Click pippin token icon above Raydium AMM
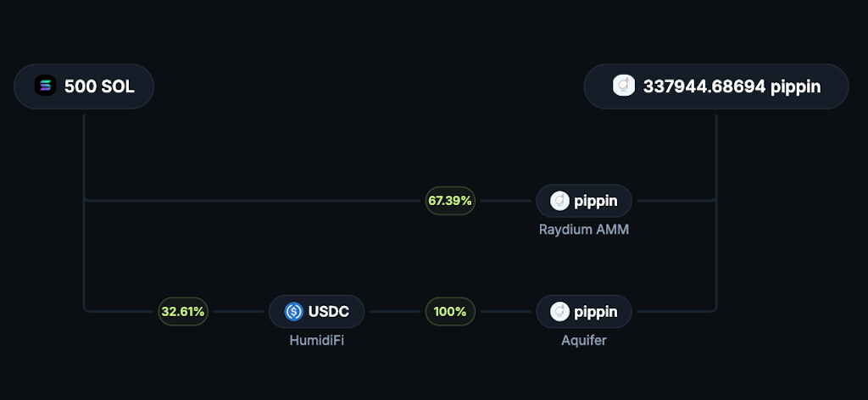 pyautogui.click(x=559, y=201)
